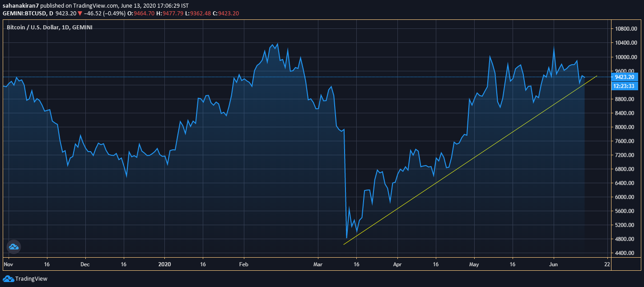This screenshot has height=287, width=644.
Task: Click the 6000.00 price axis label
Action: point(625,197)
